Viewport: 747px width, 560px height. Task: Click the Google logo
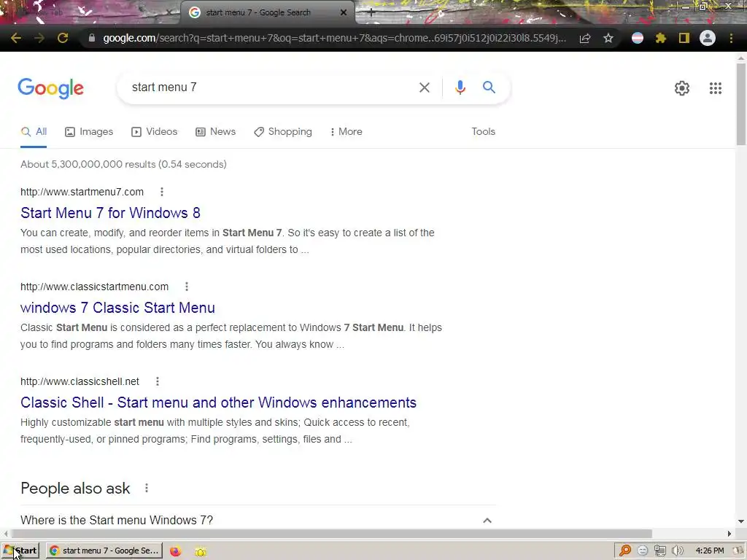point(50,88)
